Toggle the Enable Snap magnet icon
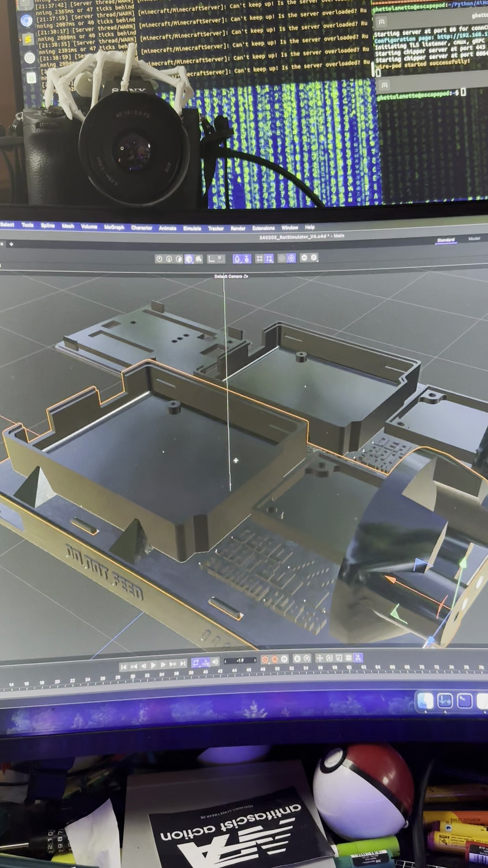This screenshot has width=488, height=868. pyautogui.click(x=237, y=259)
